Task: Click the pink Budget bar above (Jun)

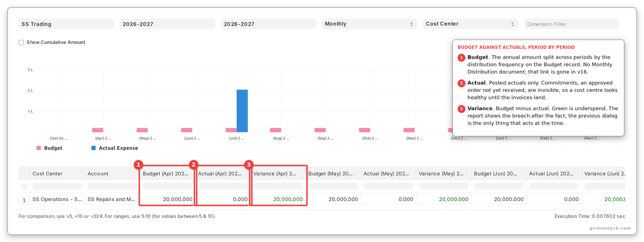Action: [x=187, y=130]
